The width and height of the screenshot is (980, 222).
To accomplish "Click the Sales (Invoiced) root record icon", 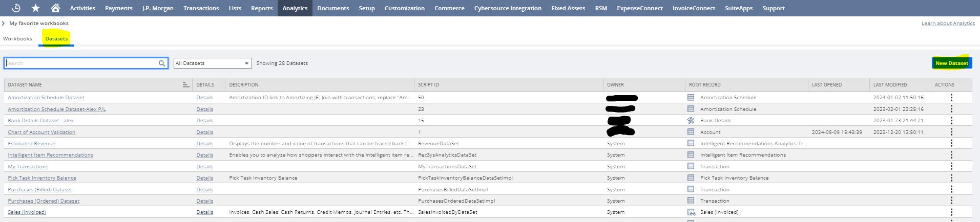I will click(x=691, y=212).
